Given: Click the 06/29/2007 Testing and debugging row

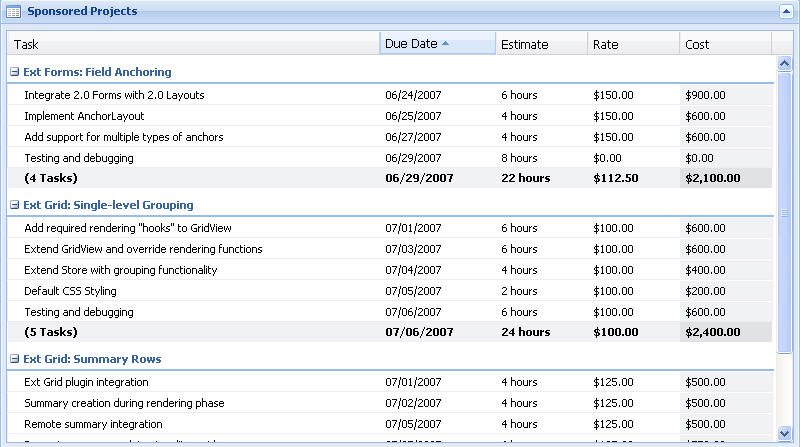Looking at the screenshot, I should 389,158.
